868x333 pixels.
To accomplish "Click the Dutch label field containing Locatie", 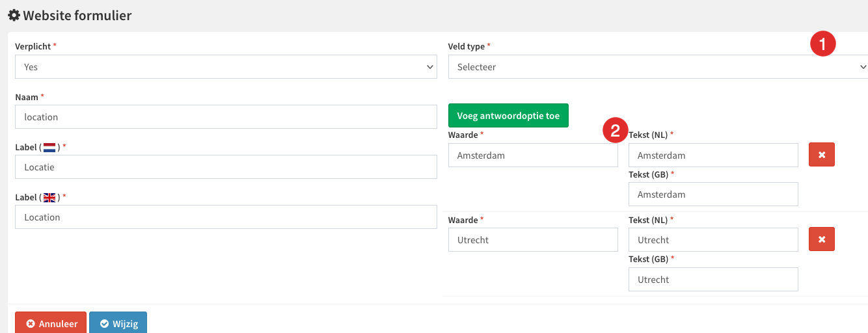I will point(226,167).
